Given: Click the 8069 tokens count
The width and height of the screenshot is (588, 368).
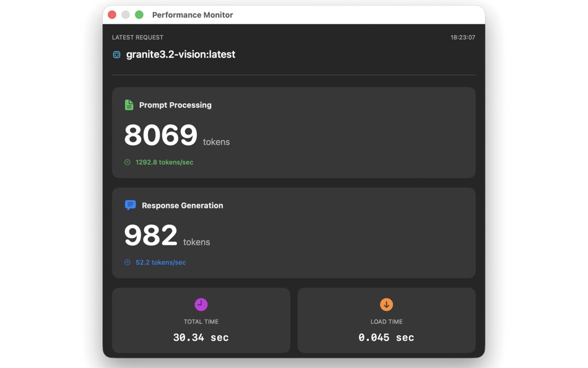Looking at the screenshot, I should (160, 135).
